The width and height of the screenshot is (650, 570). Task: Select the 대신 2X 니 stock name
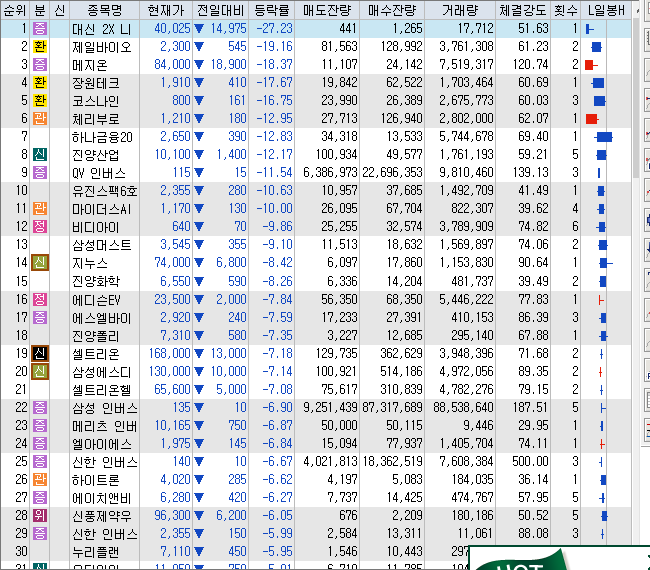(102, 29)
